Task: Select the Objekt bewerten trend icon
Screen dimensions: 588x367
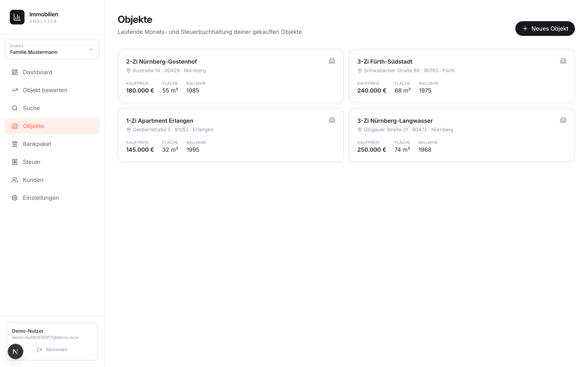Action: pyautogui.click(x=14, y=90)
